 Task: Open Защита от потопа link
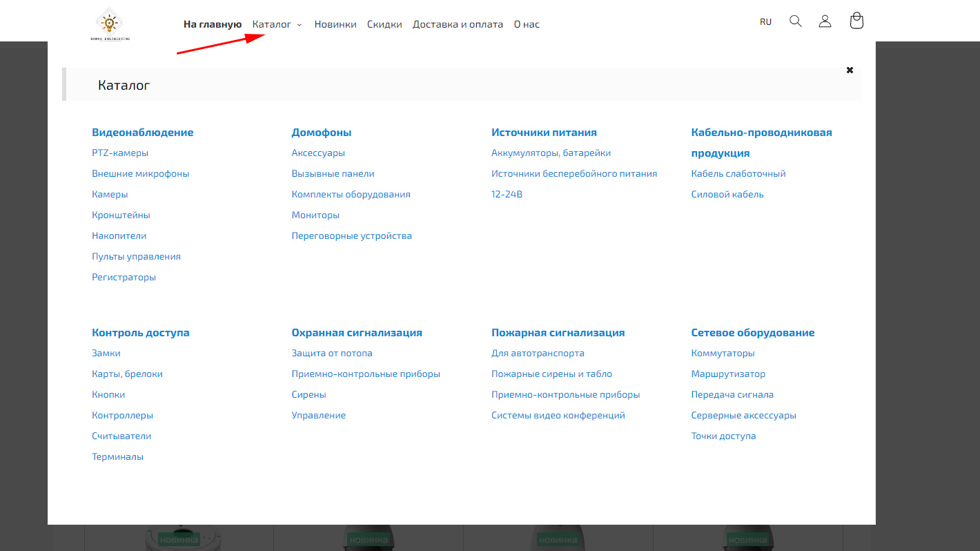[x=332, y=354]
